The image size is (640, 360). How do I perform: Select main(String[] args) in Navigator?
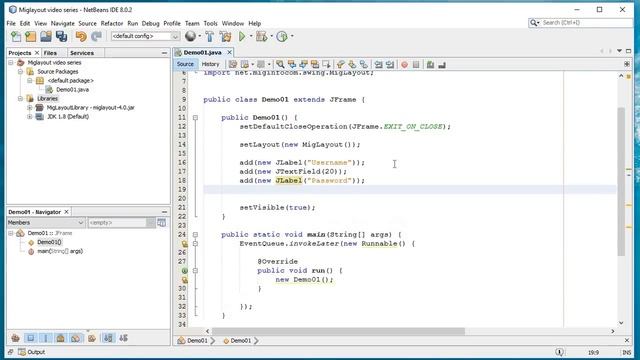[x=60, y=251]
